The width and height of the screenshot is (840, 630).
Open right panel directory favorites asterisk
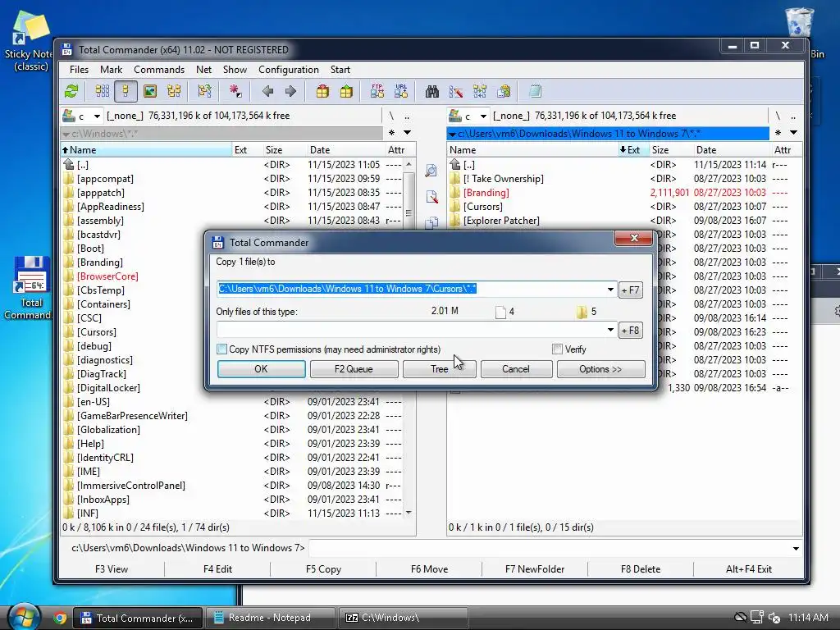pos(778,133)
